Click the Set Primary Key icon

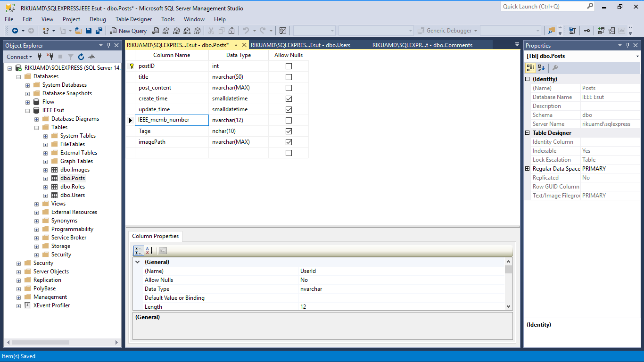(x=587, y=31)
